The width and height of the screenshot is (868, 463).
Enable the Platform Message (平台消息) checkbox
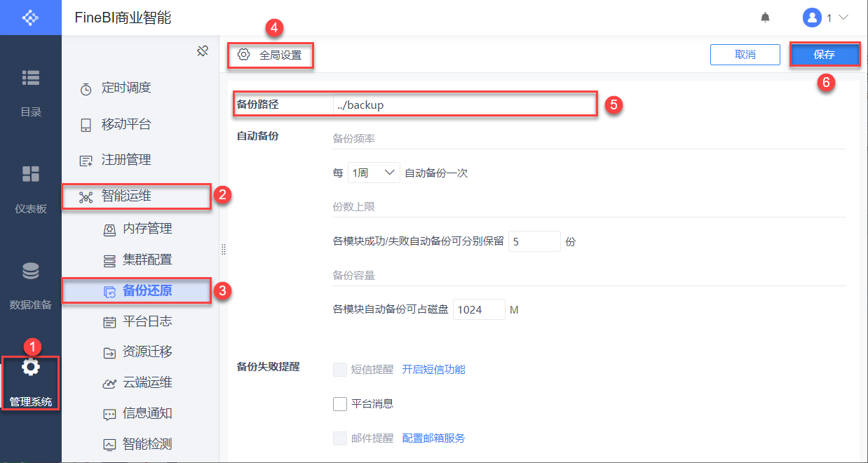click(340, 403)
